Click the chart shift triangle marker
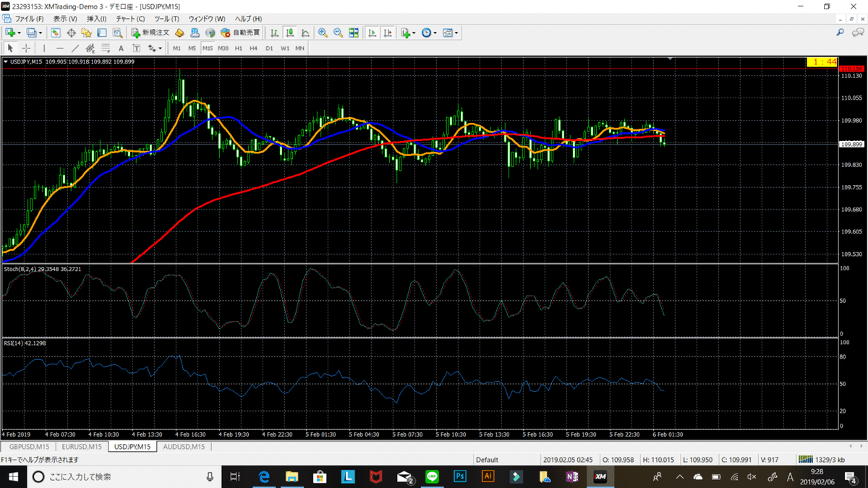Image resolution: width=868 pixels, height=488 pixels. (x=671, y=59)
